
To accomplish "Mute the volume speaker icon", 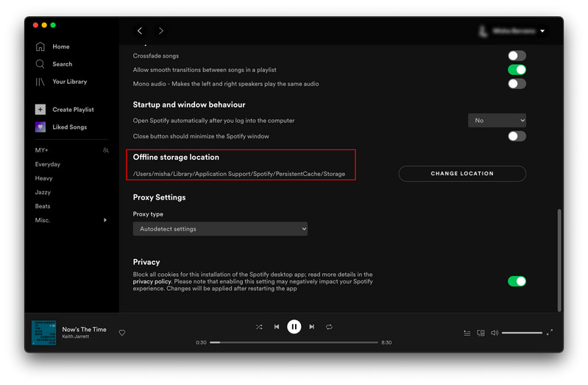I will (x=495, y=333).
